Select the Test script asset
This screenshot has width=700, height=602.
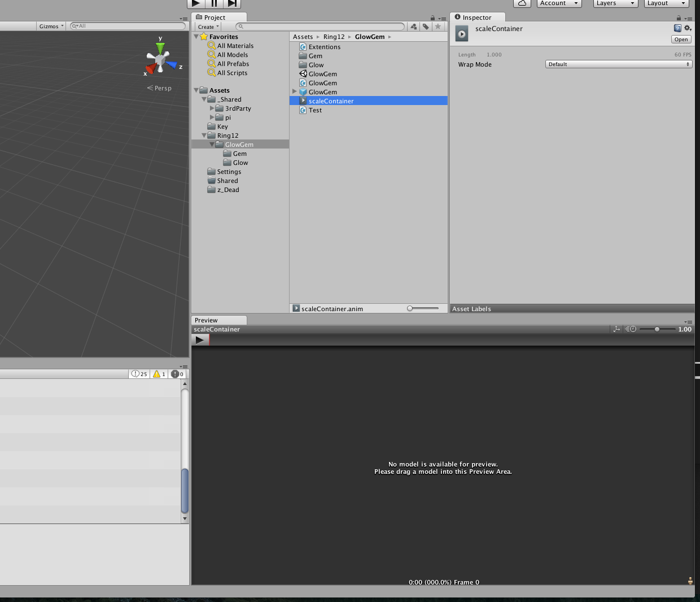(x=315, y=110)
